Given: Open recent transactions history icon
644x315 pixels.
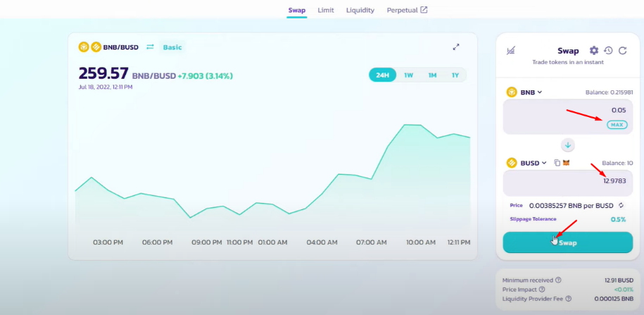Looking at the screenshot, I should coord(608,51).
